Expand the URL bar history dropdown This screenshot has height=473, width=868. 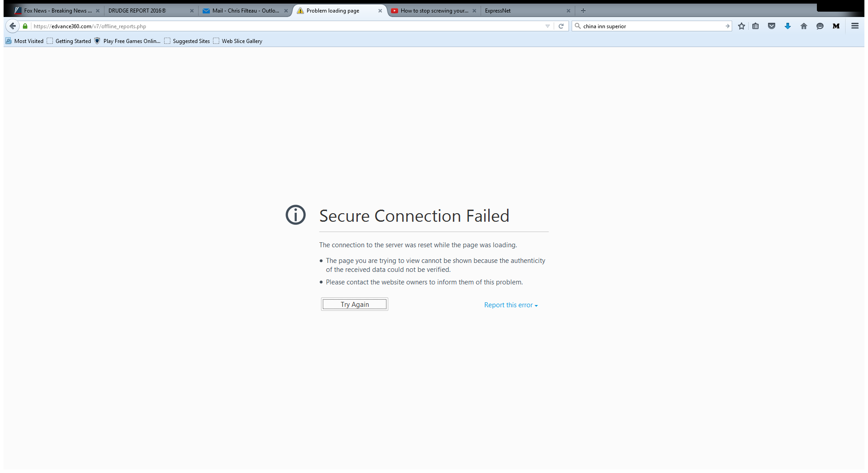547,26
